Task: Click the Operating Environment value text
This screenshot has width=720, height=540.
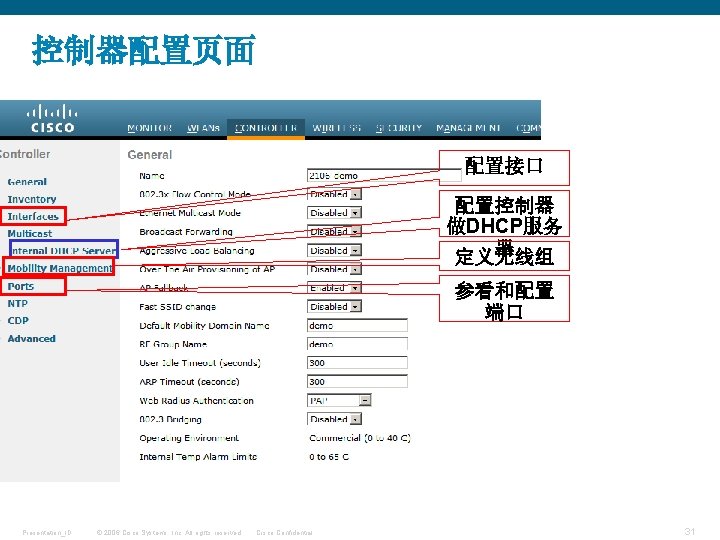Action: [x=360, y=438]
